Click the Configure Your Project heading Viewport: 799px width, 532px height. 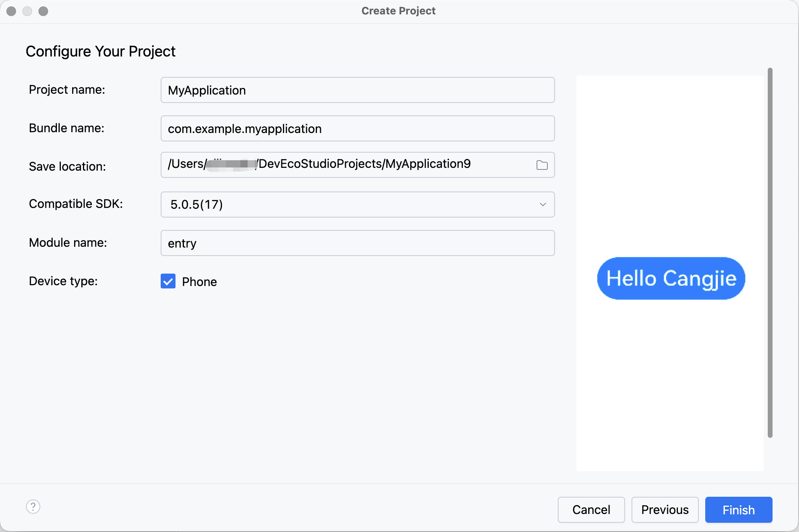101,51
